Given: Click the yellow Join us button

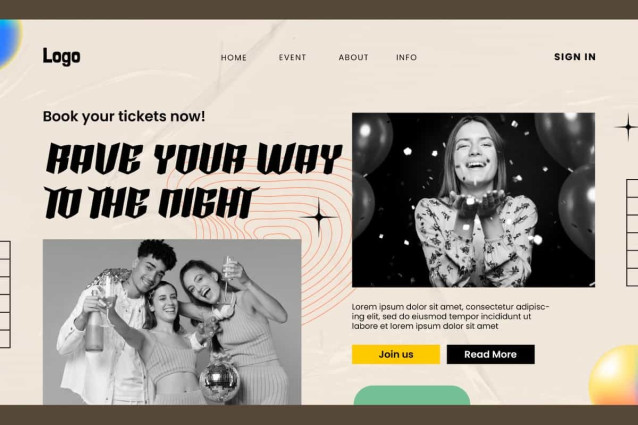Looking at the screenshot, I should pyautogui.click(x=396, y=354).
